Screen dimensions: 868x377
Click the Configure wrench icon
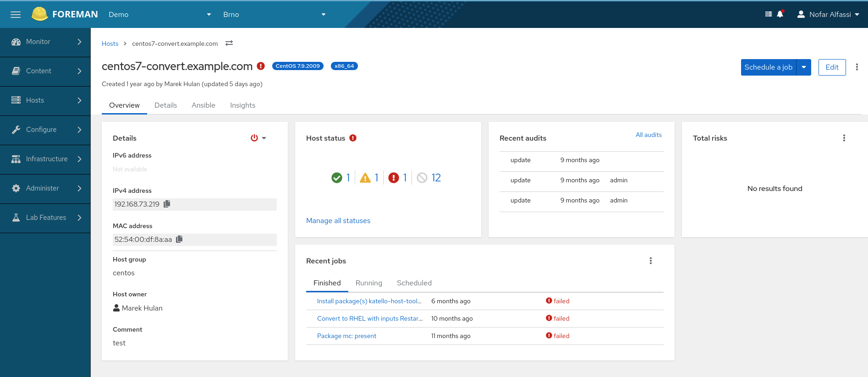pos(16,130)
